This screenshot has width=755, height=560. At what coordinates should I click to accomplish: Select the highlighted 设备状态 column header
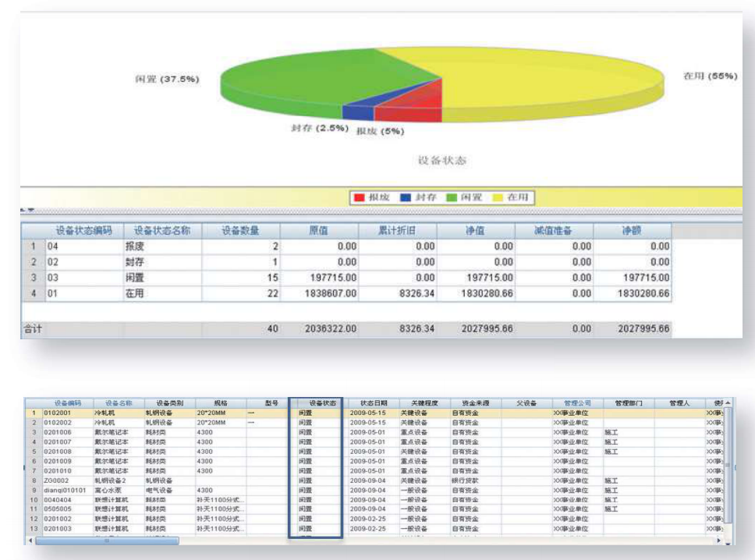[x=316, y=403]
